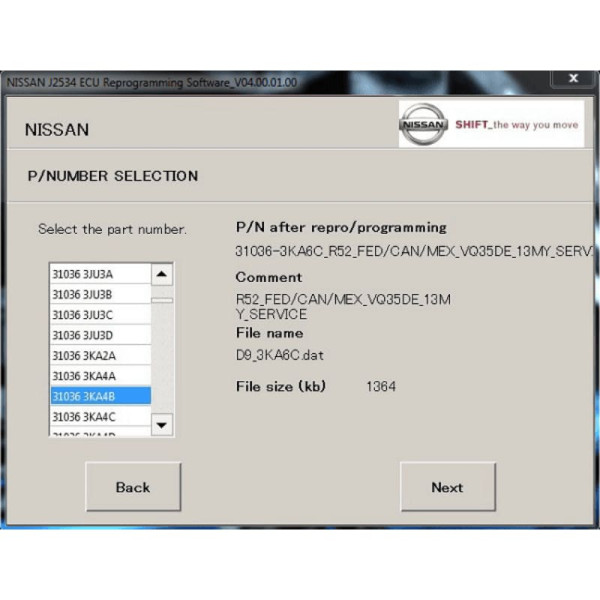Viewport: 600px width, 600px height.
Task: Select the 31036 3JU3D entry
Action: 83,335
